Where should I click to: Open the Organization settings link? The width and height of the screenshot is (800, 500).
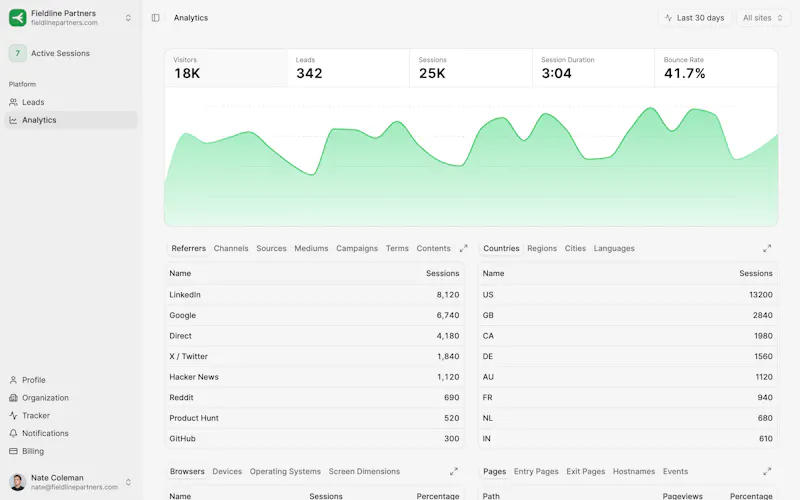(71, 398)
